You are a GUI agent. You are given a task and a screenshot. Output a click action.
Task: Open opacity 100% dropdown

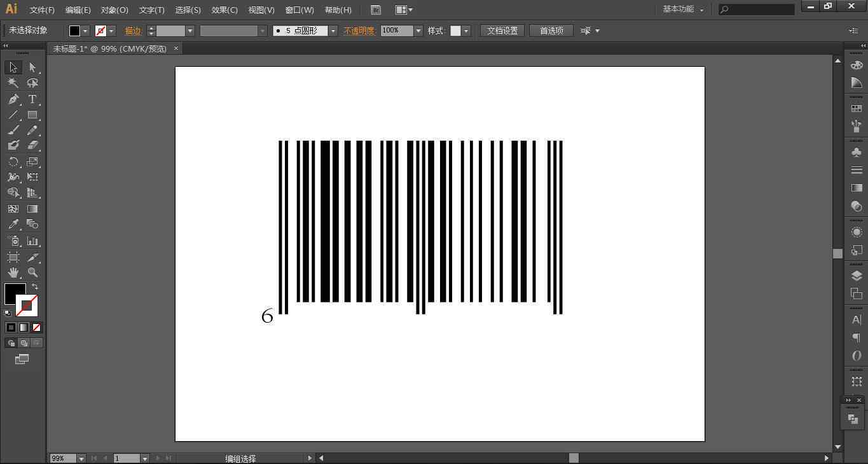[x=418, y=31]
